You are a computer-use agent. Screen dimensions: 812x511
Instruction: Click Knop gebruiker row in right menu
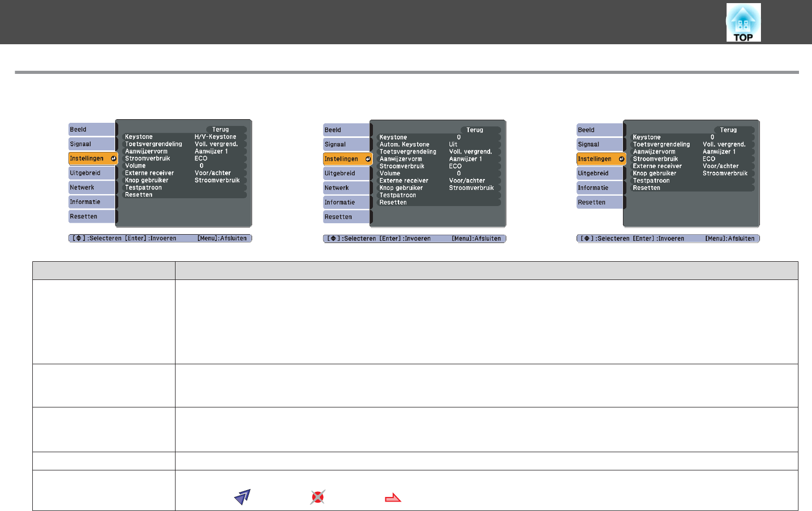pyautogui.click(x=692, y=174)
